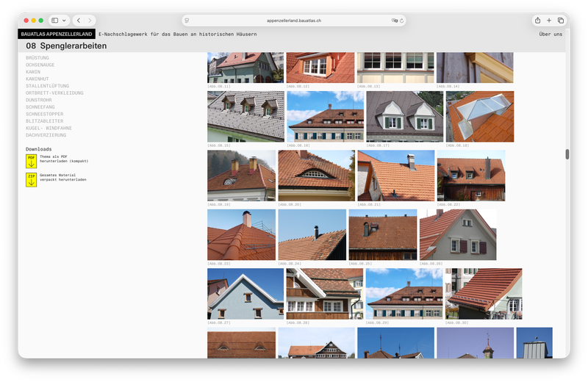Screen dimensions: 588x382
Task: Open thumbnail Abb.08.22 wooden house roof
Action: pyautogui.click(x=471, y=176)
